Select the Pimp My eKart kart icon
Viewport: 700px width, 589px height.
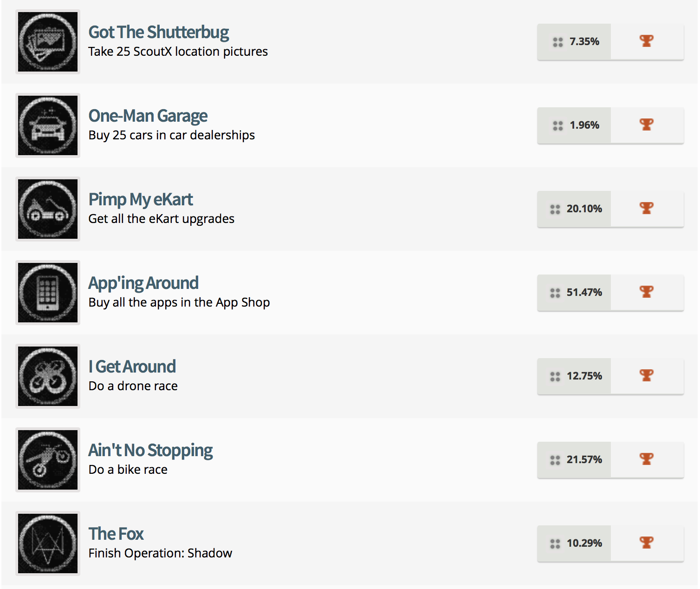point(47,209)
